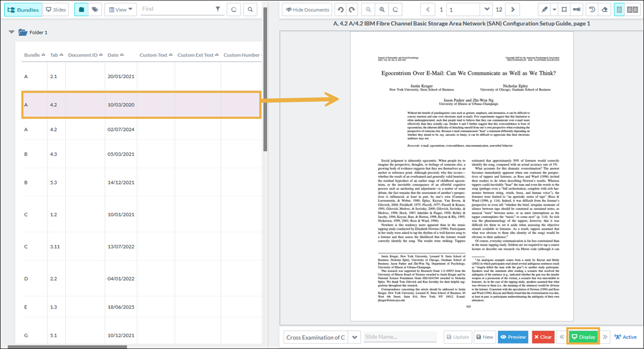
Task: Select the rectangle crop tool
Action: tap(564, 9)
